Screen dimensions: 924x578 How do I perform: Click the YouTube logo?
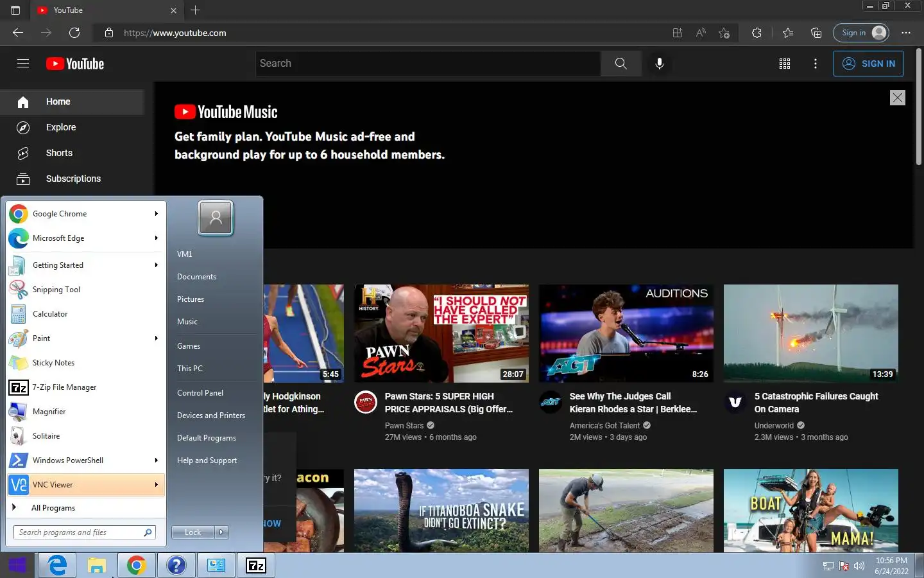click(x=75, y=64)
